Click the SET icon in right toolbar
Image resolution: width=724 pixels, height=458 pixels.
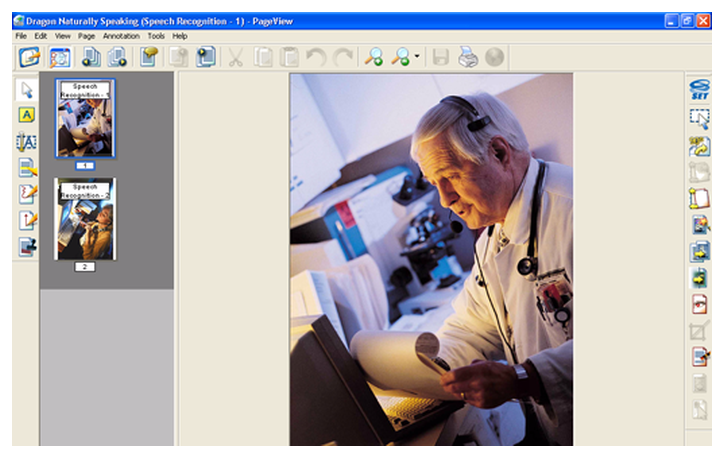click(700, 90)
